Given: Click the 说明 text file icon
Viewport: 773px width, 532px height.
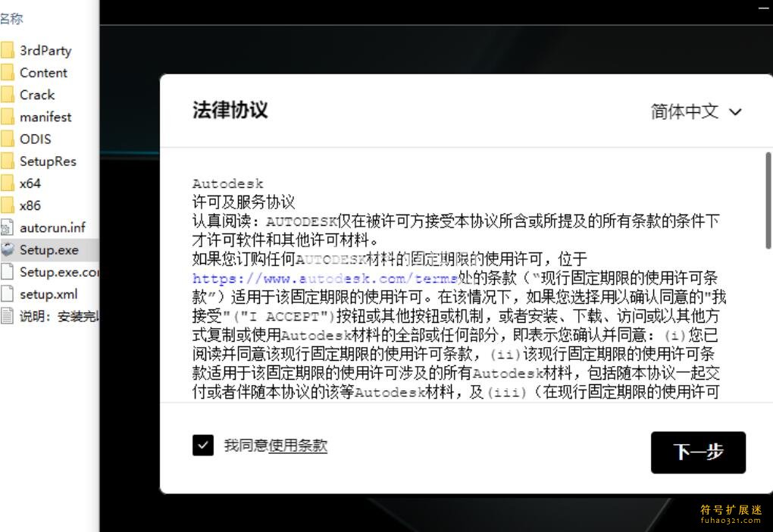Looking at the screenshot, I should click(x=7, y=316).
